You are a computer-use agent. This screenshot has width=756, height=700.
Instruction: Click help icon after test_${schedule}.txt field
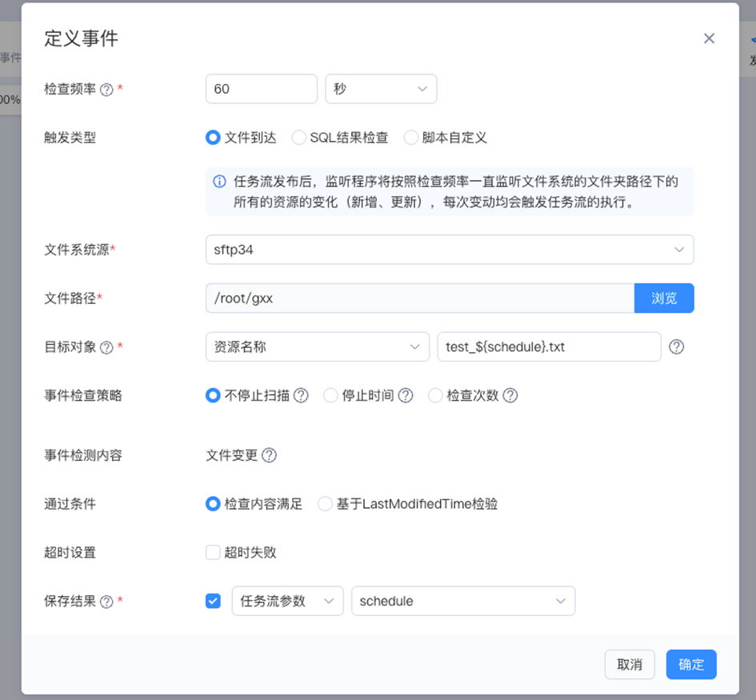pyautogui.click(x=676, y=347)
